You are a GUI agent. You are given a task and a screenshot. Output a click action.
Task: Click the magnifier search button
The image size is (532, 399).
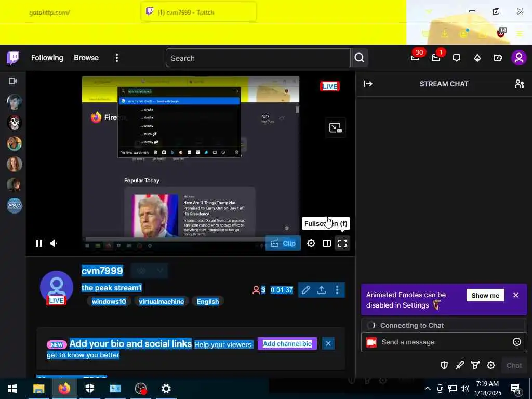[x=360, y=58]
